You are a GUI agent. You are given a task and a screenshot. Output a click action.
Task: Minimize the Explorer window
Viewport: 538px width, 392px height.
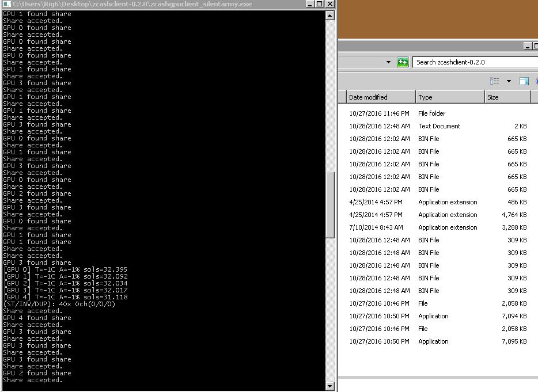tap(528, 46)
